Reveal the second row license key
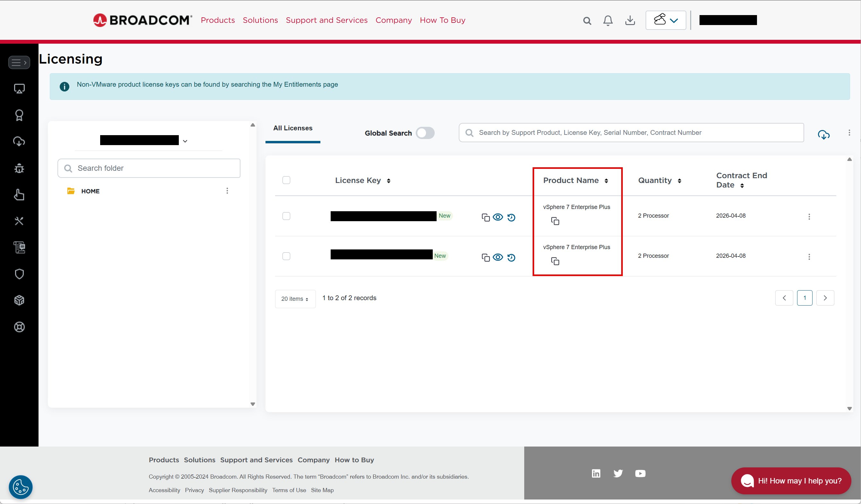The image size is (861, 504). pos(498,257)
